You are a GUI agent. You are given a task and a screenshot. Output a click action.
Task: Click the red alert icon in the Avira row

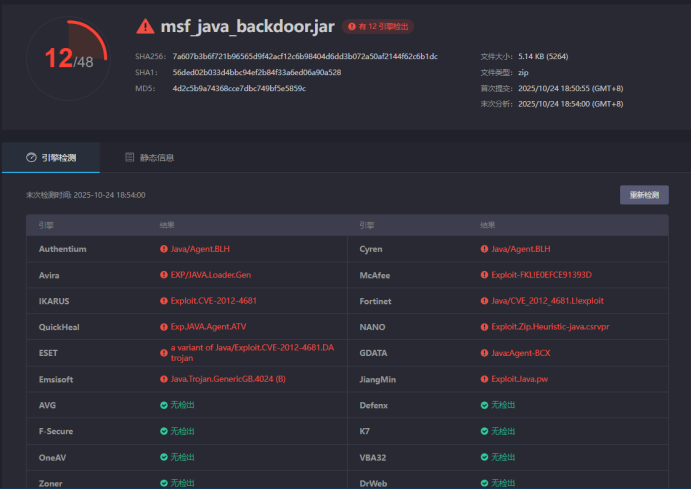click(x=164, y=275)
